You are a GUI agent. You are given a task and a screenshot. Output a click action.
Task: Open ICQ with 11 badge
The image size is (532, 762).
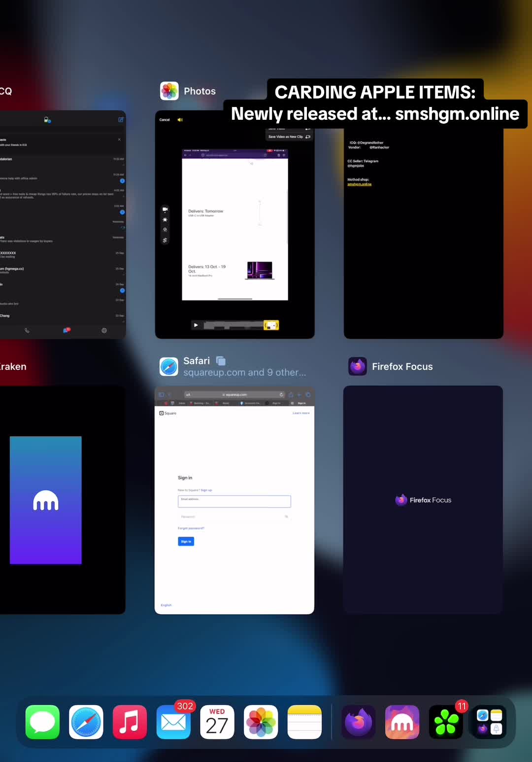(446, 722)
